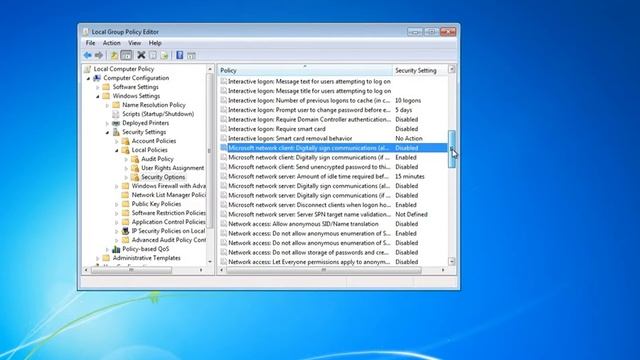
Task: Click the Security Settings shield icon
Action: (x=116, y=132)
